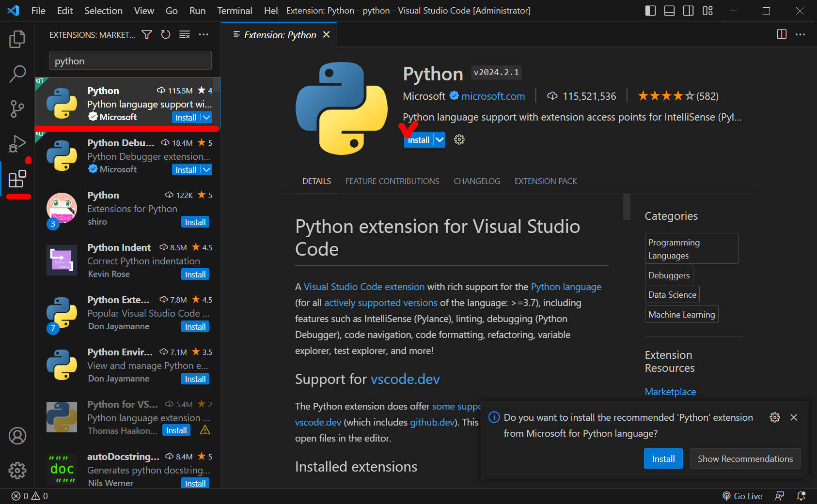Toggle the bottom panel layout icon
This screenshot has height=504, width=817.
coord(669,11)
